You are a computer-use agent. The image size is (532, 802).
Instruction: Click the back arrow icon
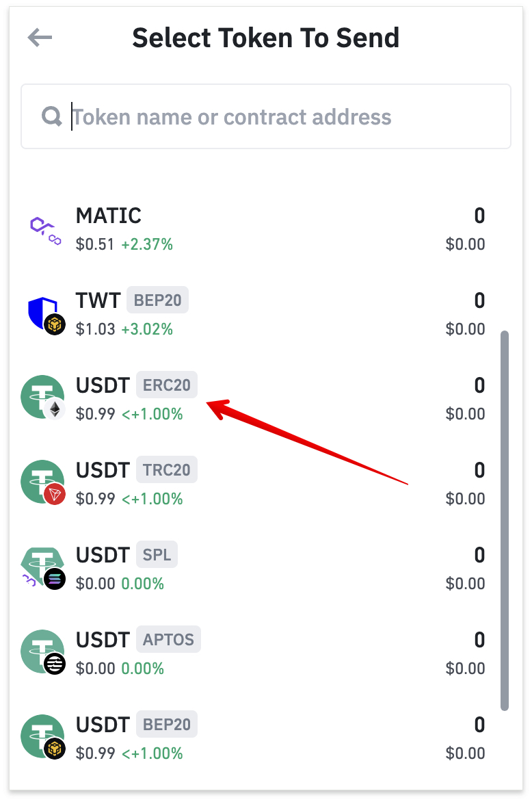40,38
